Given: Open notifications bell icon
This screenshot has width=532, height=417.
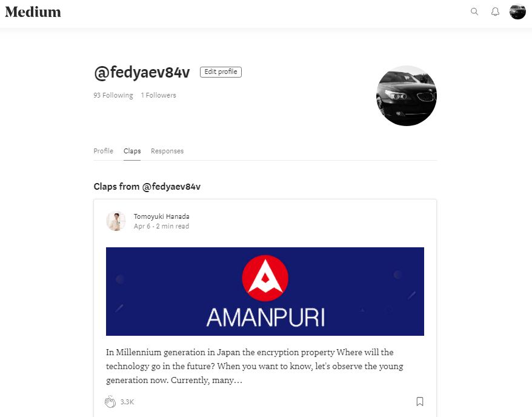Looking at the screenshot, I should click(495, 12).
